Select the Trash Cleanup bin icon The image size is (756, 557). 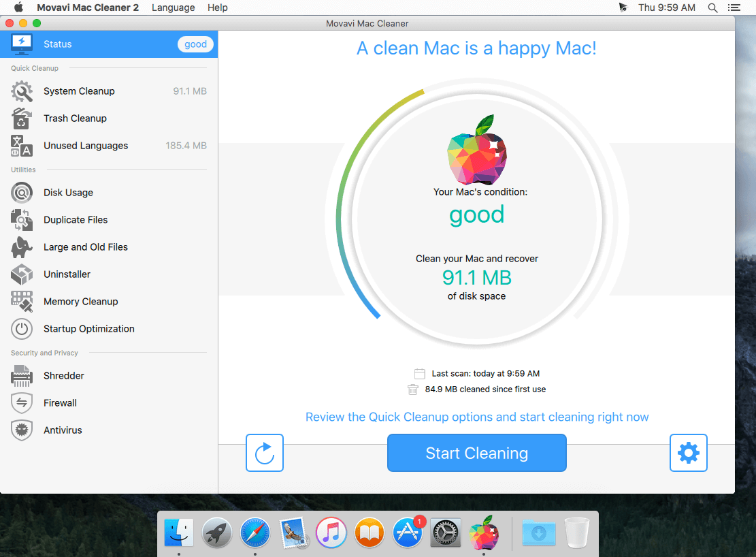[22, 118]
